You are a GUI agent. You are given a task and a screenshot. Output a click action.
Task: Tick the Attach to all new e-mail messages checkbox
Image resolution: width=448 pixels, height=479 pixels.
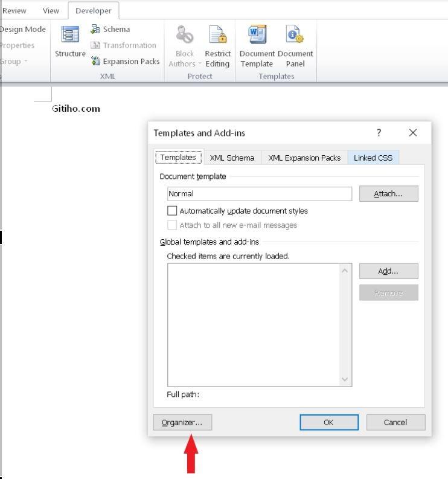click(172, 225)
